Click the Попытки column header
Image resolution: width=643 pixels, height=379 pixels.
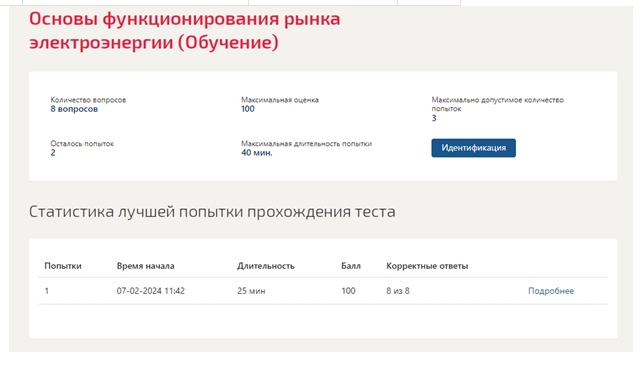tap(63, 266)
